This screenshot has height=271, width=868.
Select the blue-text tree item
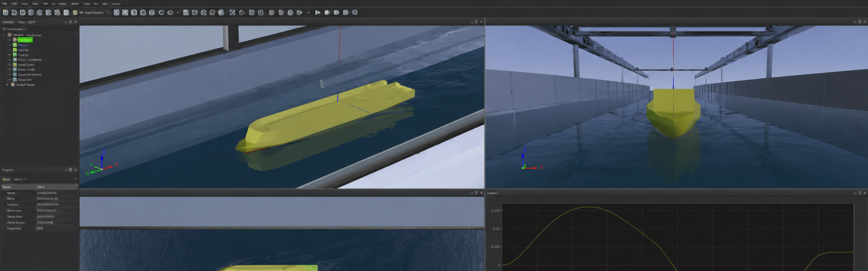coord(23,45)
